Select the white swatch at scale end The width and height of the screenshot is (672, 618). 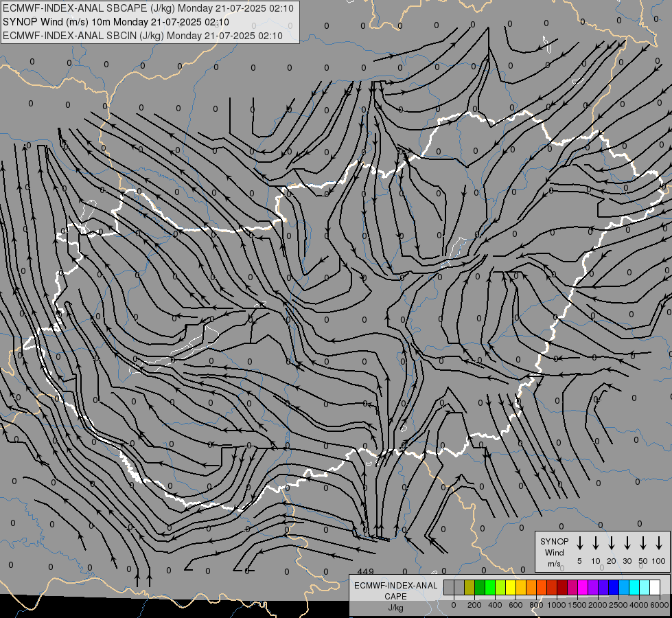pyautogui.click(x=656, y=587)
